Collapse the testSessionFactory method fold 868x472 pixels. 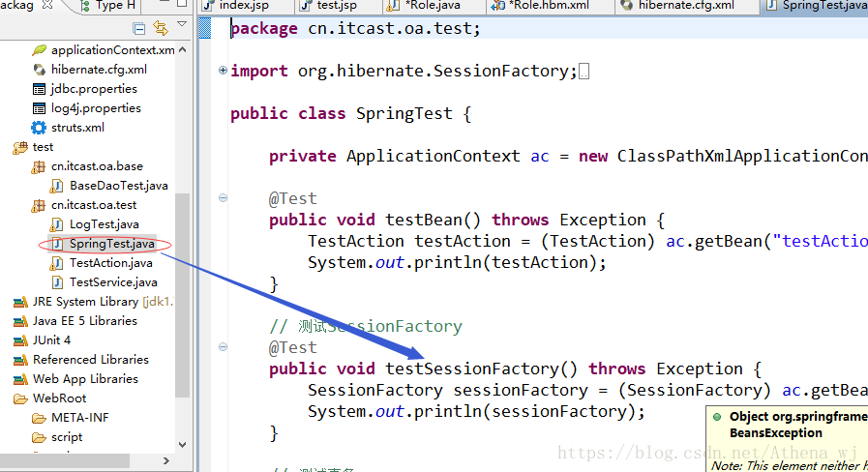[x=223, y=347]
